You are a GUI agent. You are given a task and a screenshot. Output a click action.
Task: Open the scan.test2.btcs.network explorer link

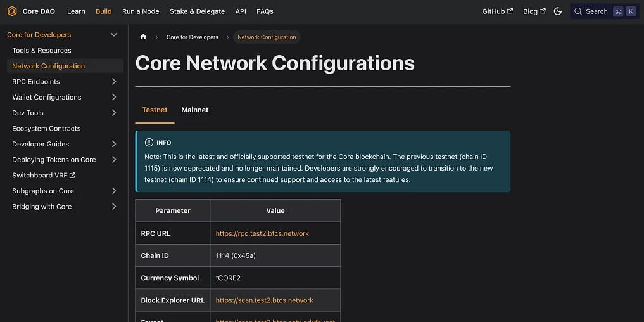click(x=265, y=300)
